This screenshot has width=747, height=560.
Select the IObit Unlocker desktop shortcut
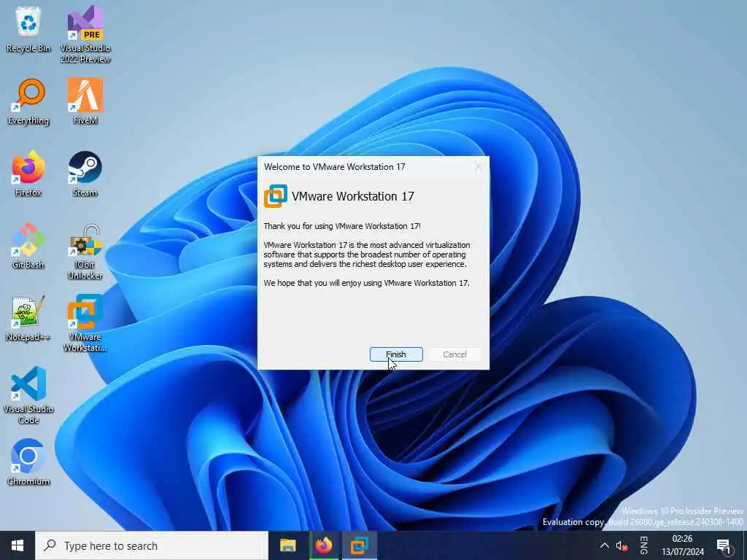tap(85, 252)
